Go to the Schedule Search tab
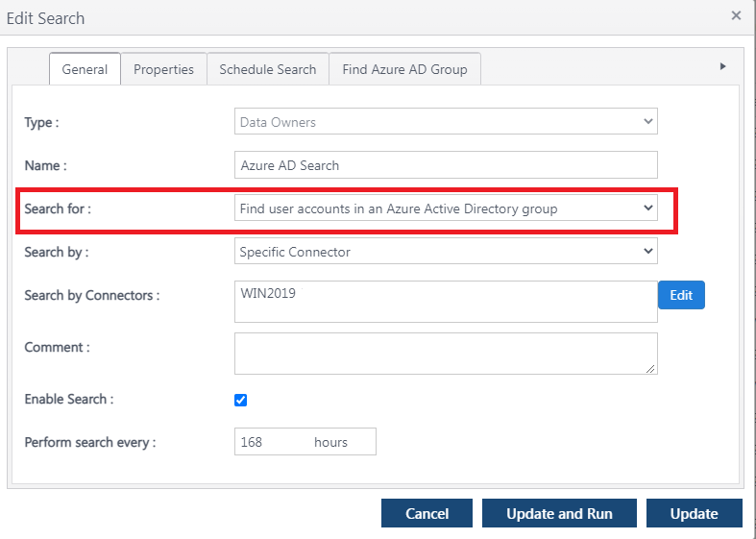The height and width of the screenshot is (539, 756). pos(267,69)
